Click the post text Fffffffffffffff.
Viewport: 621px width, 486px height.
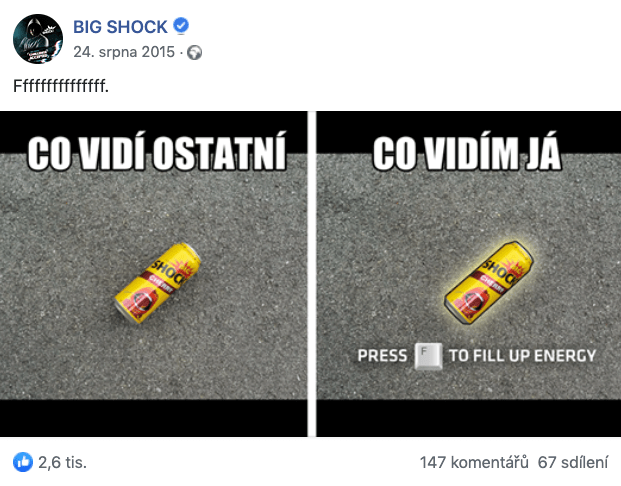[60, 87]
